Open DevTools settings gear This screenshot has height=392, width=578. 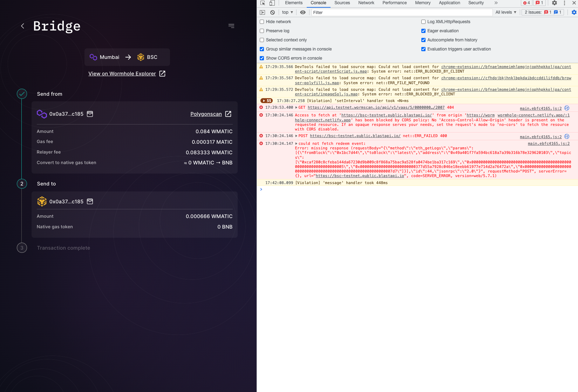point(555,3)
